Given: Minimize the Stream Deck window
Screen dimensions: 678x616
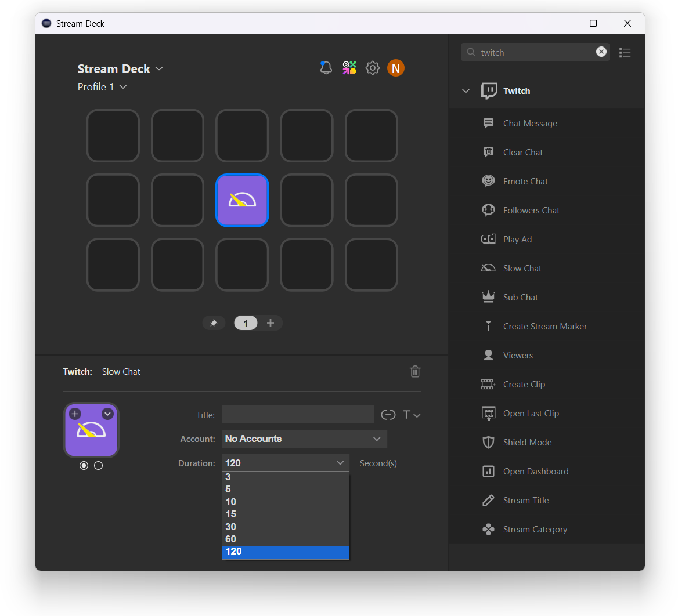Looking at the screenshot, I should 560,23.
